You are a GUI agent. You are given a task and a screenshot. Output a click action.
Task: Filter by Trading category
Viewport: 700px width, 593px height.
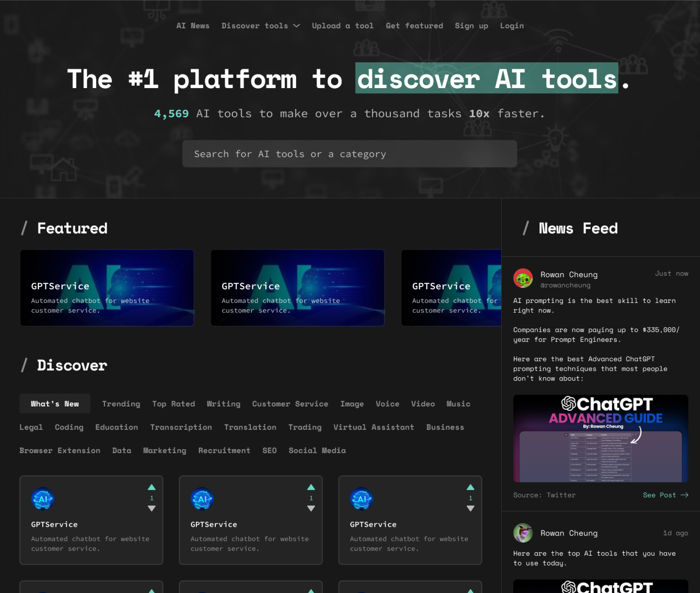[305, 427]
